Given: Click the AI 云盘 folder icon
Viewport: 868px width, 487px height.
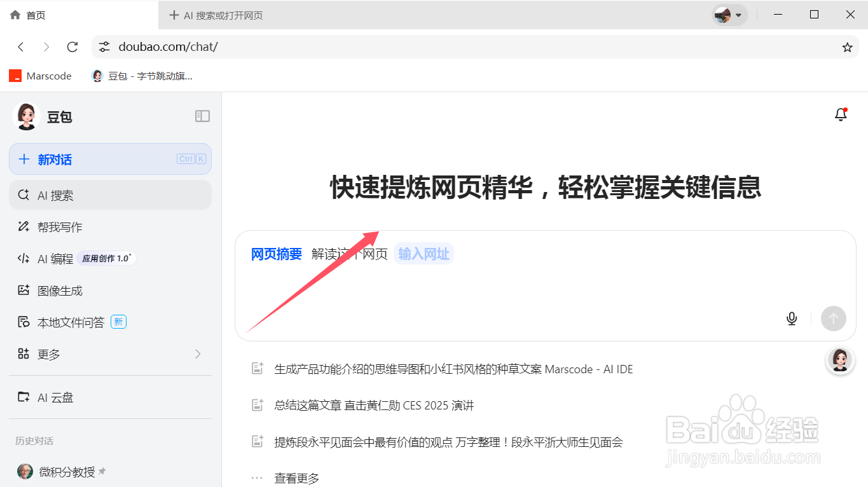Looking at the screenshot, I should click(24, 397).
